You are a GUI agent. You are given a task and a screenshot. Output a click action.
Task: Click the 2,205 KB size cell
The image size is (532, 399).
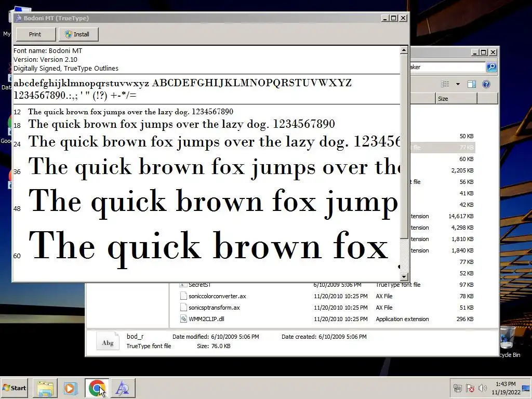(462, 170)
